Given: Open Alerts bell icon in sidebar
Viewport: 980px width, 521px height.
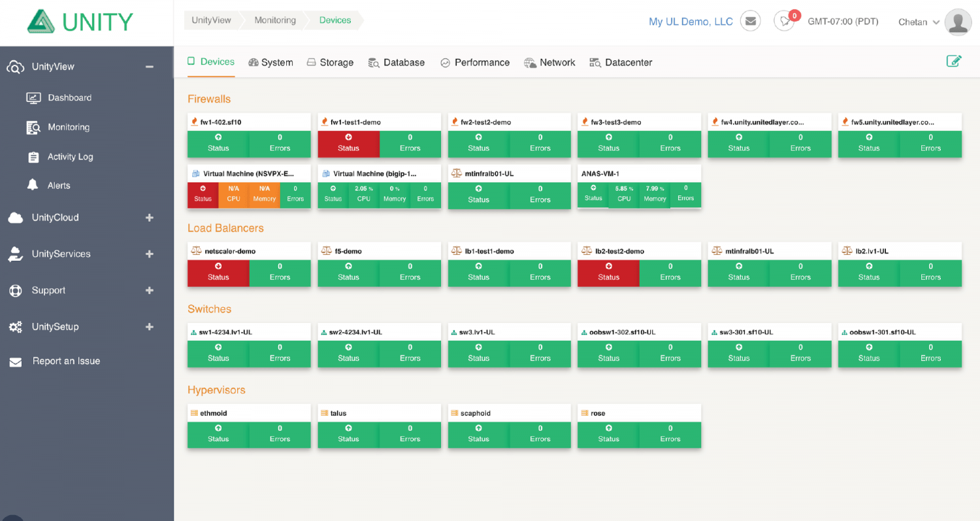Looking at the screenshot, I should [x=33, y=185].
